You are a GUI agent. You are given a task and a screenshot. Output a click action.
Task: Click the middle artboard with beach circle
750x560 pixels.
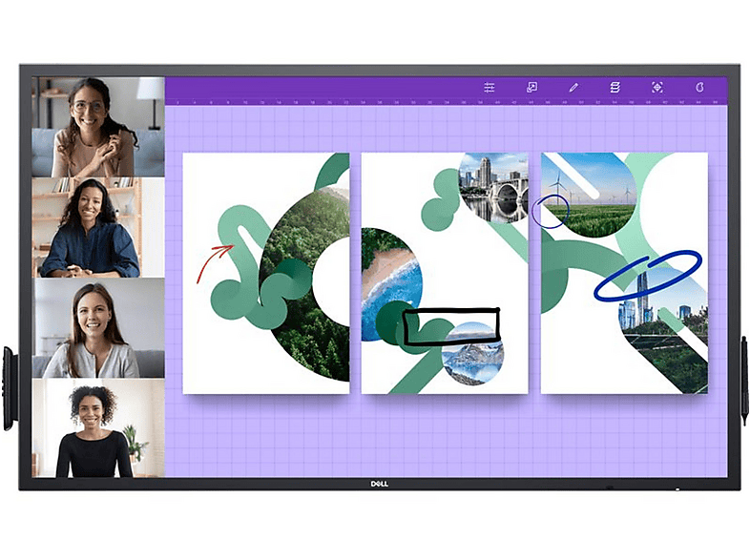click(x=445, y=273)
